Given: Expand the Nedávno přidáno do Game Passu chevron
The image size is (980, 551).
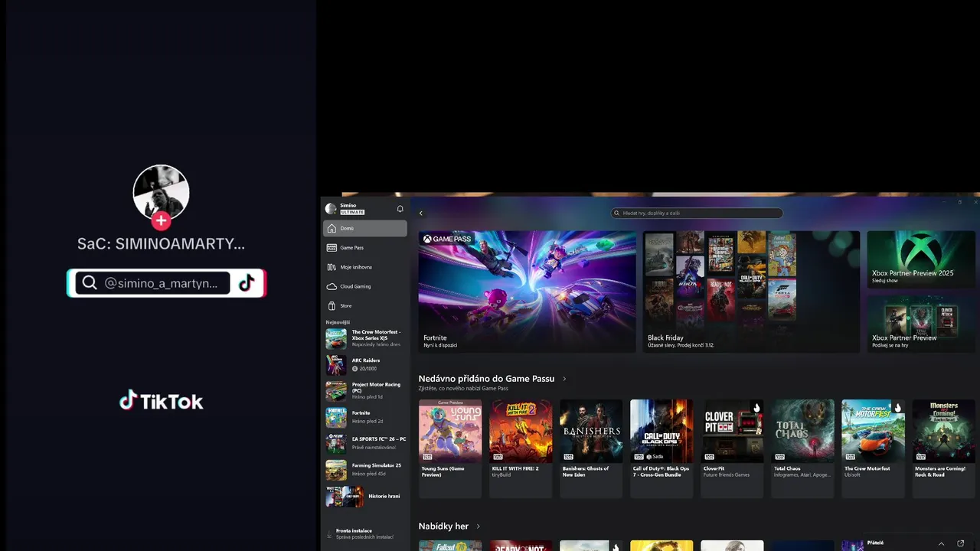Looking at the screenshot, I should 564,379.
